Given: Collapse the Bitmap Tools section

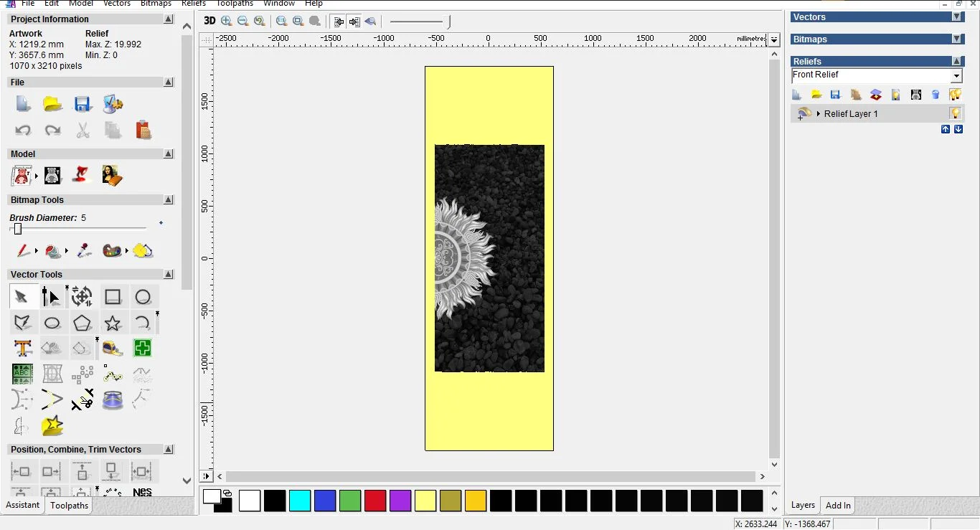Looking at the screenshot, I should [169, 200].
